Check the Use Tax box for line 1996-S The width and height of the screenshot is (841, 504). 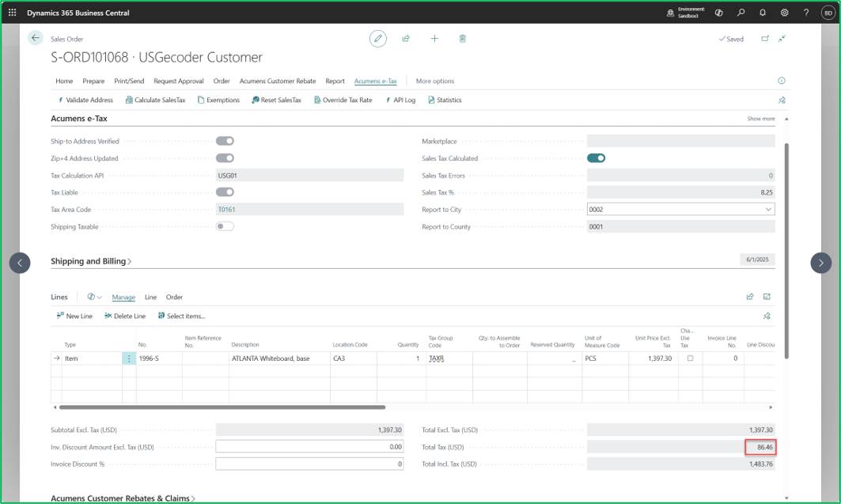[x=691, y=358]
